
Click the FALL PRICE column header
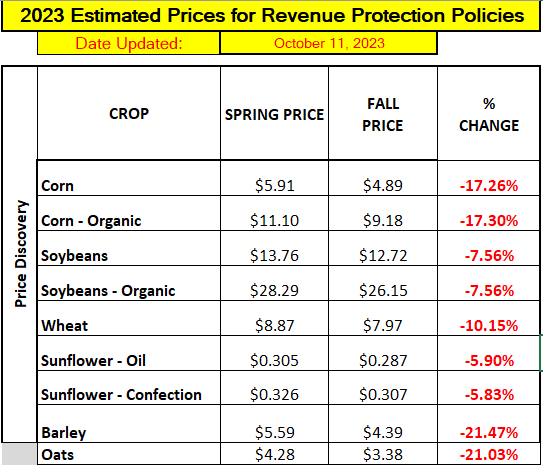(x=383, y=113)
